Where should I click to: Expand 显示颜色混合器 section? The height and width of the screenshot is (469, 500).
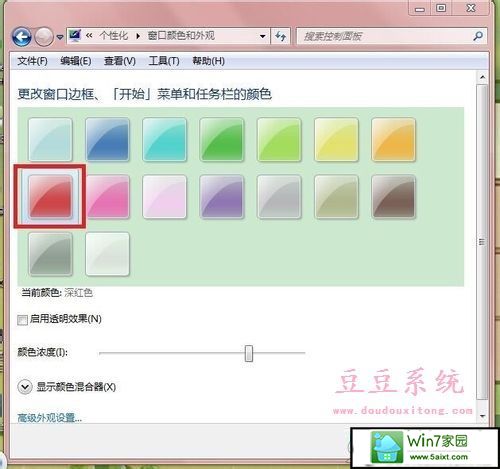tap(25, 387)
